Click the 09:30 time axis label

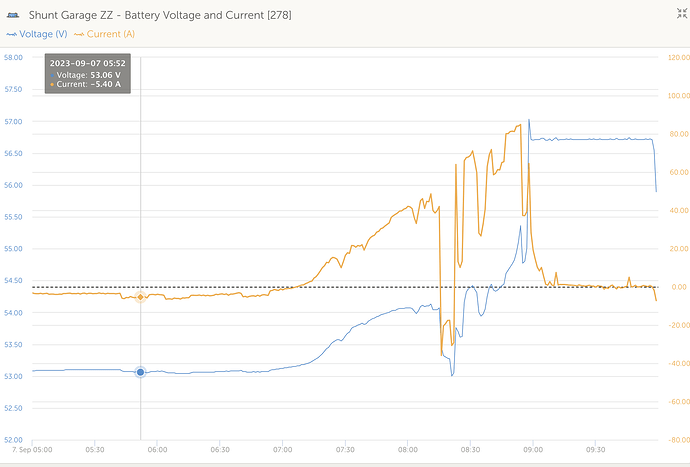click(x=595, y=450)
